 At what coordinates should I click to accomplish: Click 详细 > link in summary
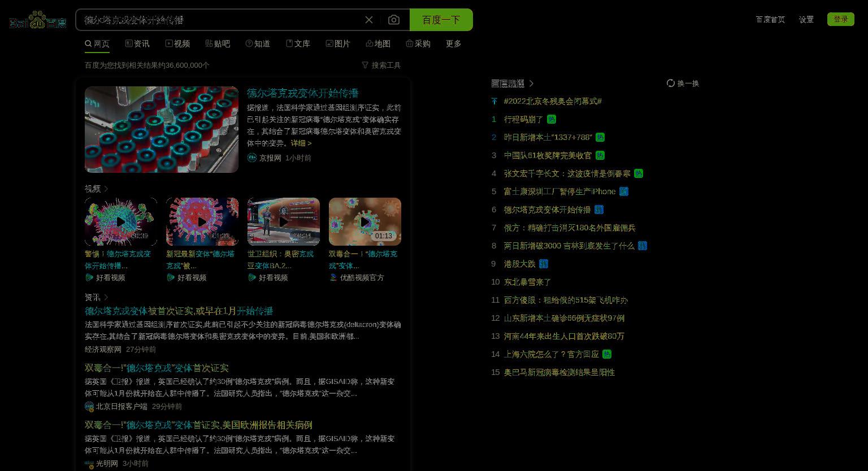(x=301, y=143)
